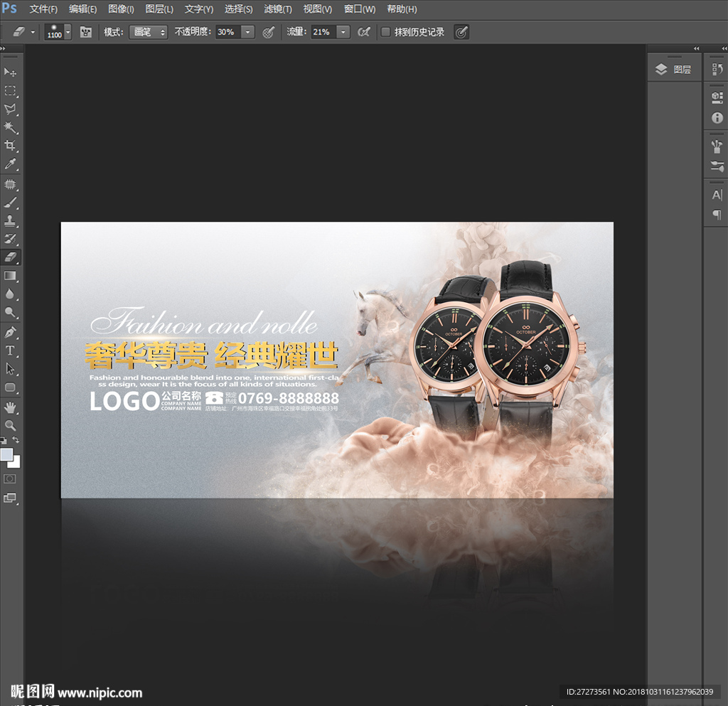The width and height of the screenshot is (728, 706).
Task: Open the 图像(I) Image menu
Action: (x=121, y=9)
